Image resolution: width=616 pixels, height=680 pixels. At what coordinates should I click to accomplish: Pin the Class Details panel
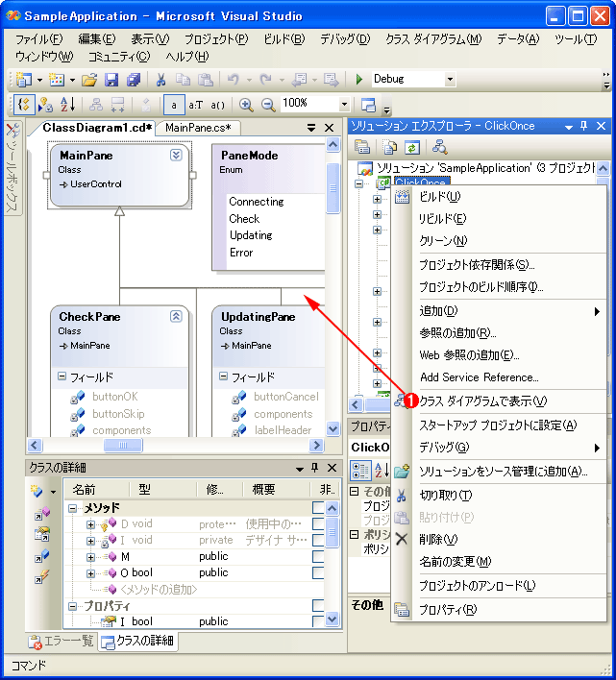315,468
